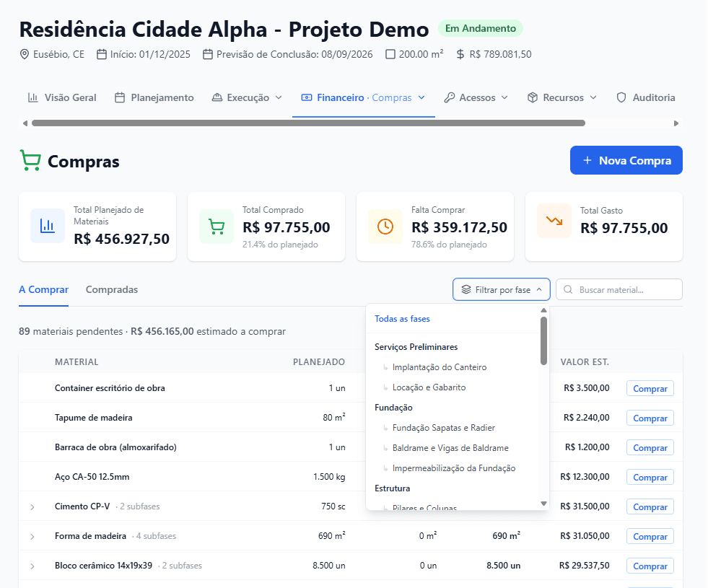Click Comprar for Tapume de madeira
Image resolution: width=708 pixels, height=588 pixels.
649,418
